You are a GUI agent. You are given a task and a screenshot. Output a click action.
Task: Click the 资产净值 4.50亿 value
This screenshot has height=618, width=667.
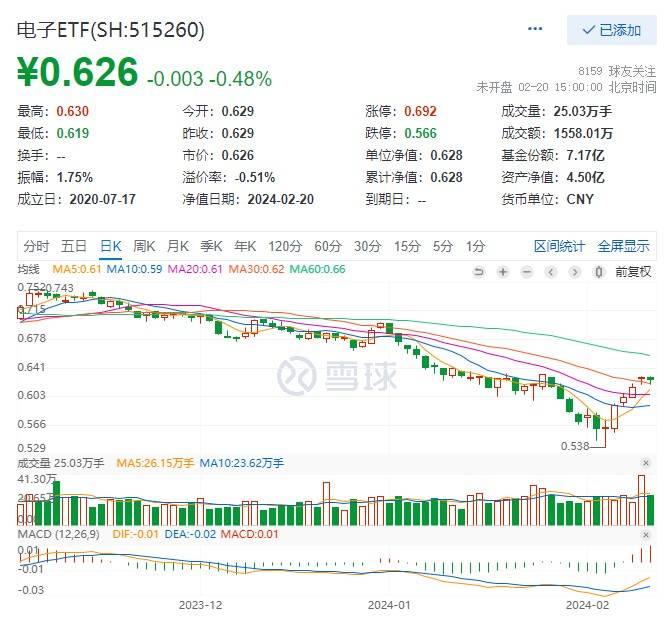tap(585, 177)
